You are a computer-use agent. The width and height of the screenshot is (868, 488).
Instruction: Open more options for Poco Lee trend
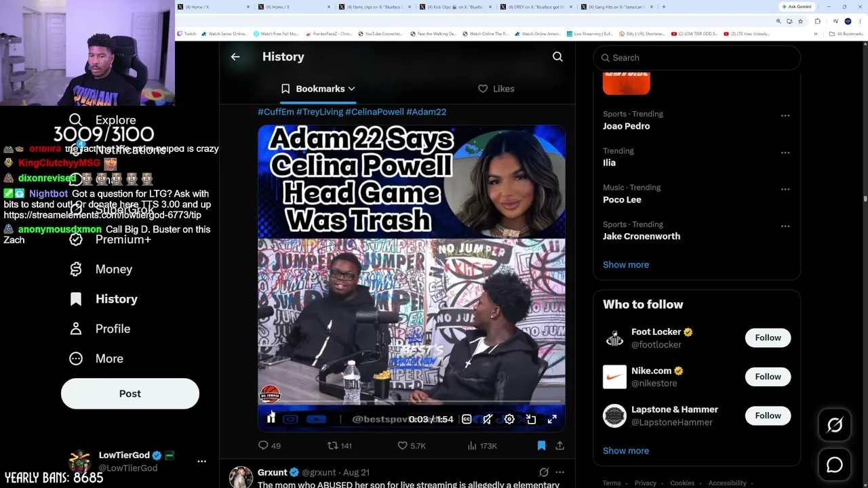tap(785, 189)
